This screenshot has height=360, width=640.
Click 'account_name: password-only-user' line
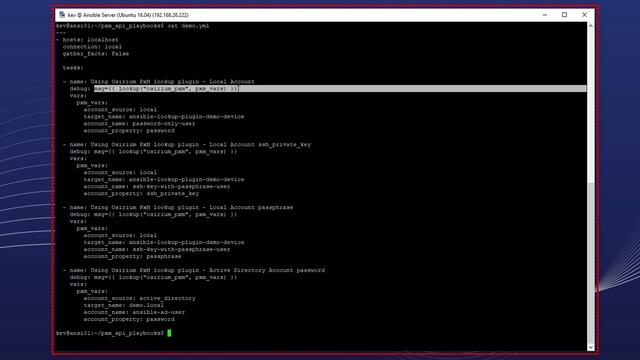[139, 124]
